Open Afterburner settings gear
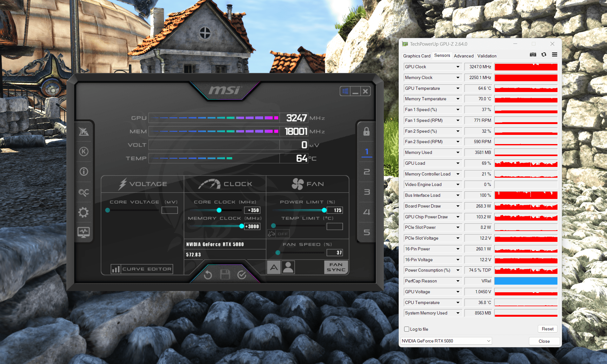This screenshot has width=607, height=364. [83, 212]
